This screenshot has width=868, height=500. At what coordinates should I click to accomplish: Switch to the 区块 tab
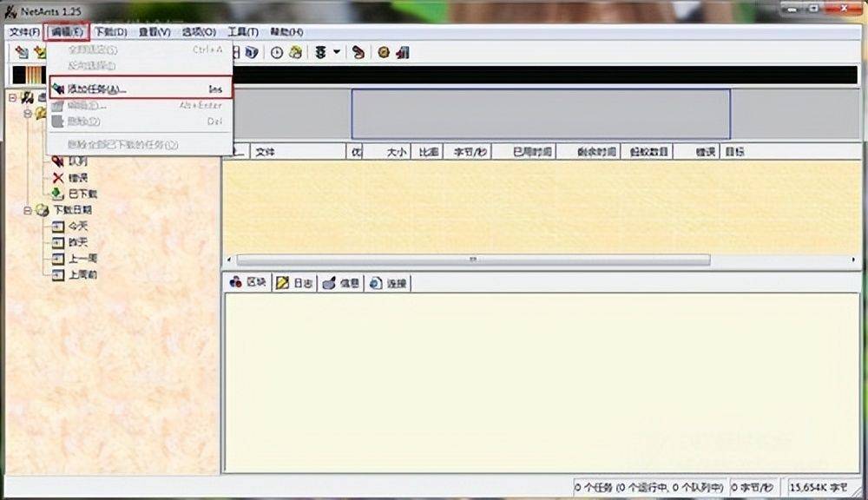247,282
